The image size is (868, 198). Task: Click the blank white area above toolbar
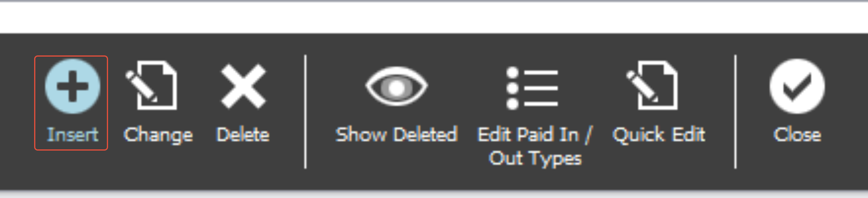click(x=434, y=17)
